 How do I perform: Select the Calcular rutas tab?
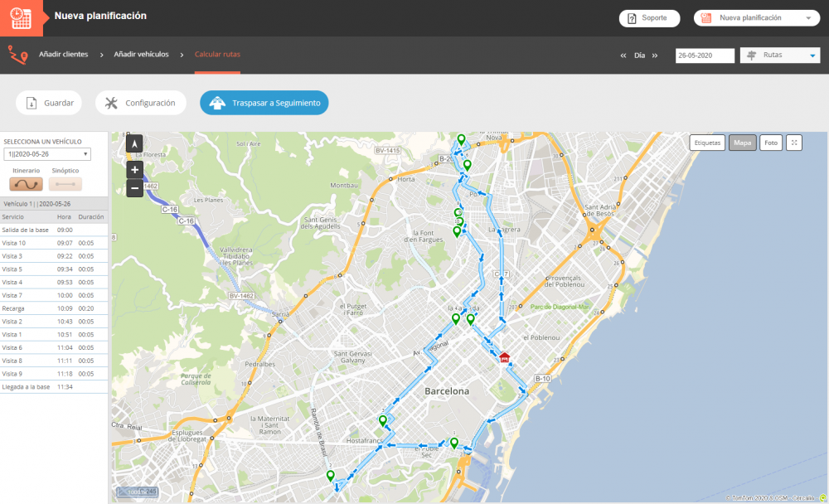(x=217, y=55)
